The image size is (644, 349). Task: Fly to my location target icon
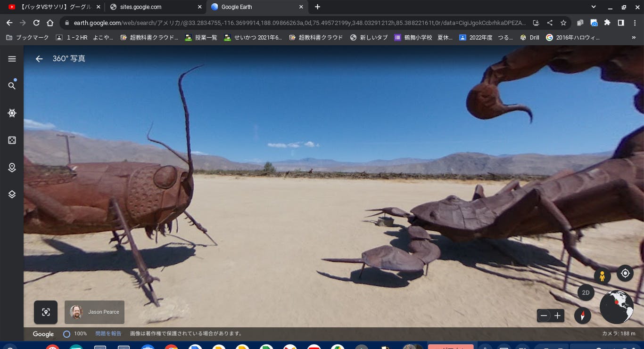(x=625, y=273)
